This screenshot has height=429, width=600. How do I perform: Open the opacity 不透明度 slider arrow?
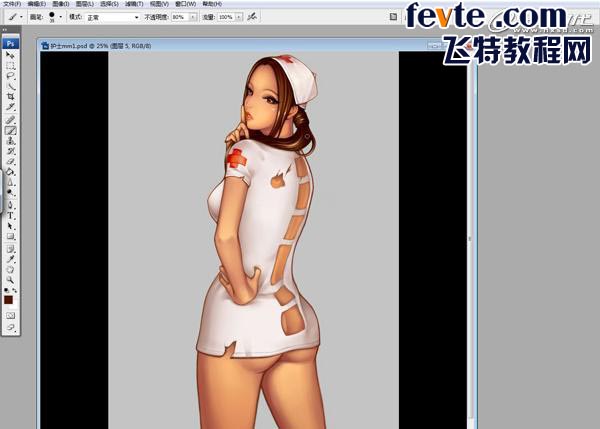tap(193, 17)
